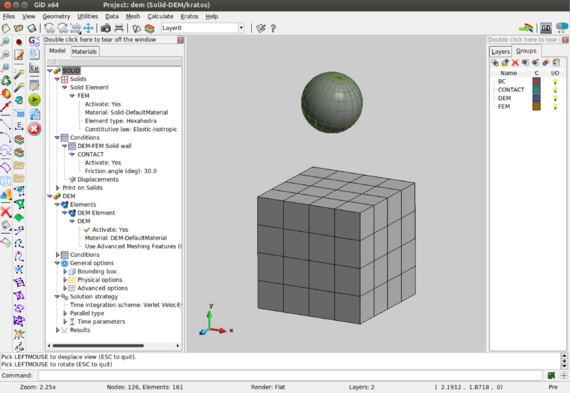Open the Mesh menu
Image resolution: width=570 pixels, height=393 pixels.
click(x=133, y=16)
